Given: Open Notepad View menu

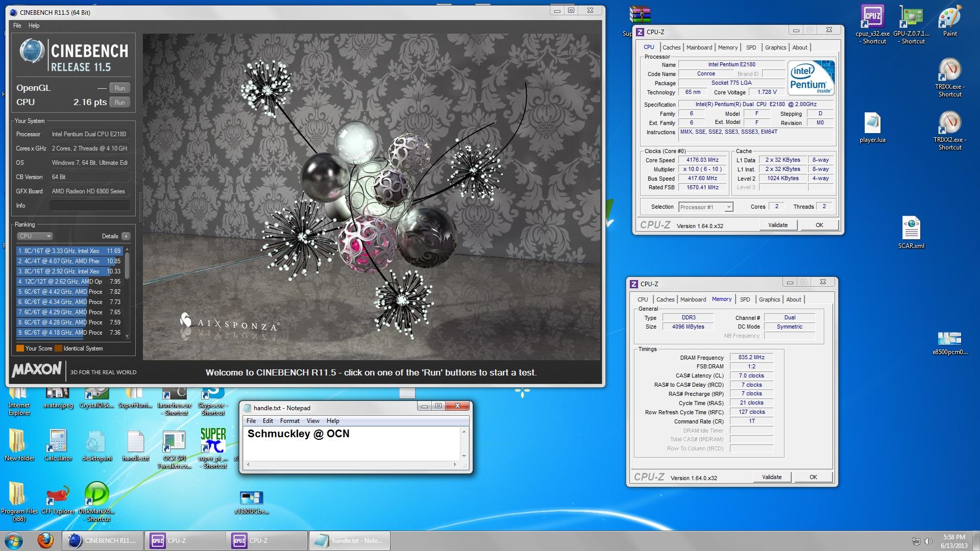Looking at the screenshot, I should click(x=313, y=421).
